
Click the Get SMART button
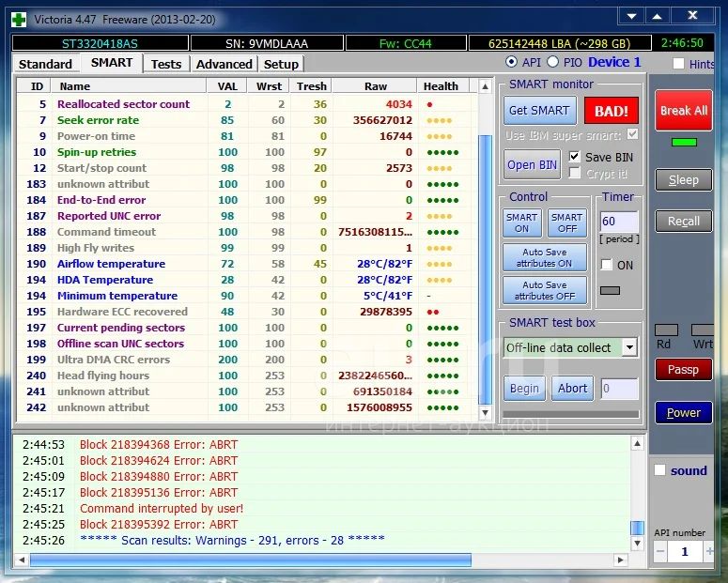[x=538, y=111]
